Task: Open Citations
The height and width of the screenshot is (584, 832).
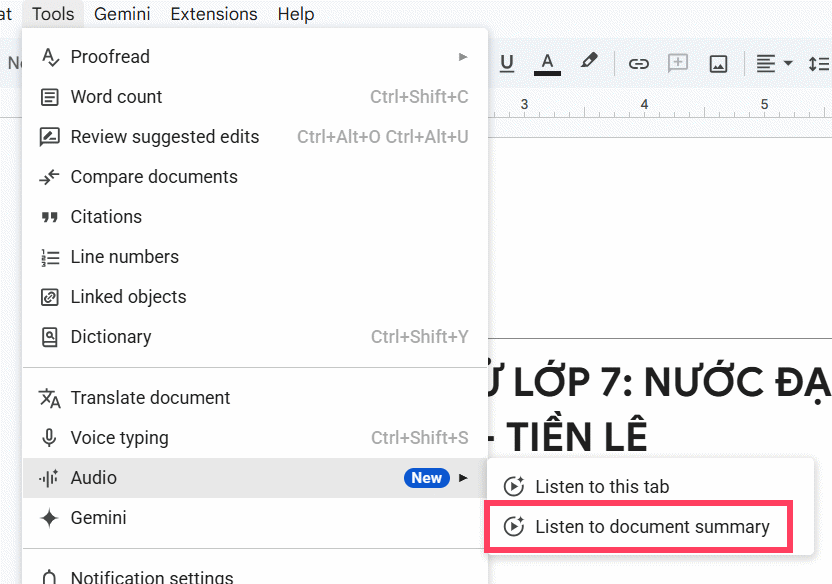Action: 255,217
